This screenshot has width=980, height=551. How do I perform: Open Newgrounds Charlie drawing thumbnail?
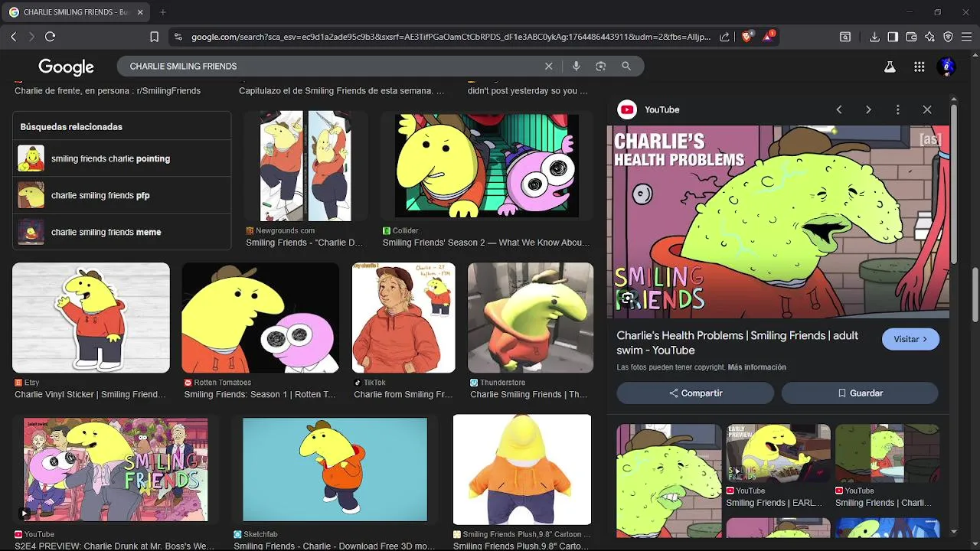pos(306,166)
